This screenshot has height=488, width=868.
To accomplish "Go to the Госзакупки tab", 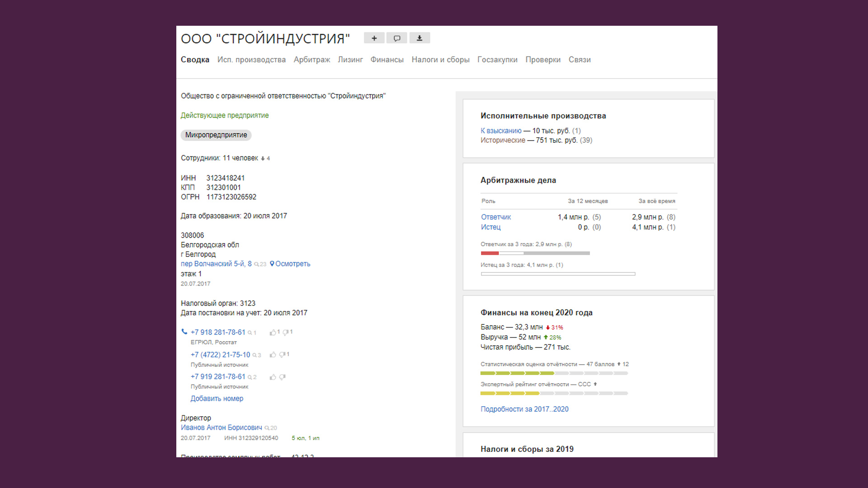I will click(497, 60).
